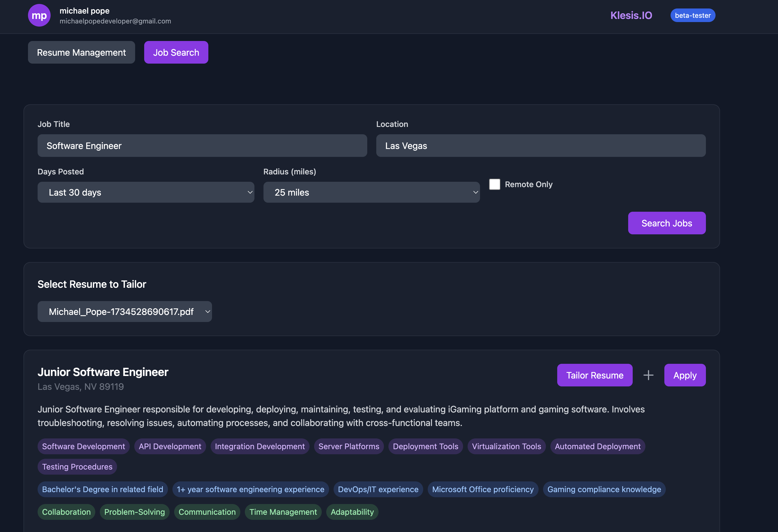Click the API Development skill tag
This screenshot has height=532, width=778.
170,446
